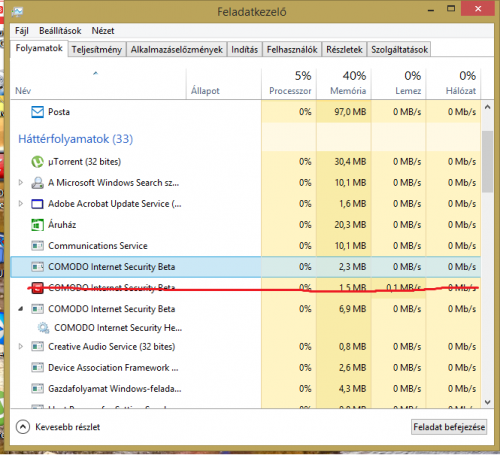Click the green µTorrent icon

click(x=37, y=162)
